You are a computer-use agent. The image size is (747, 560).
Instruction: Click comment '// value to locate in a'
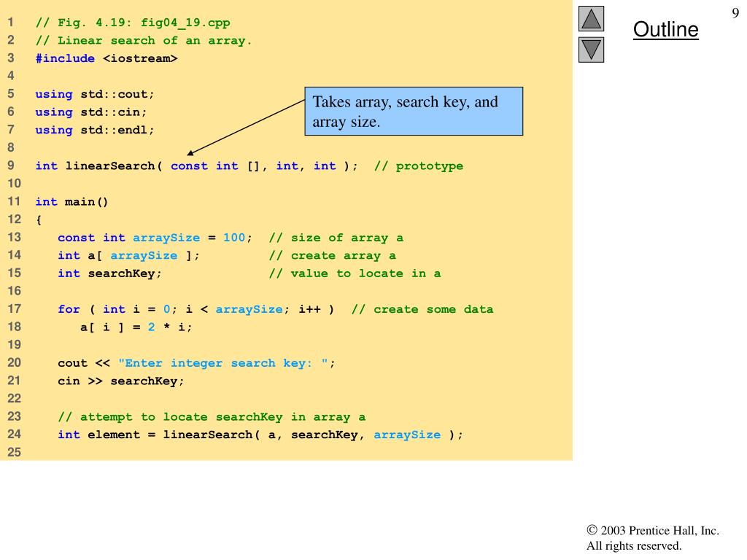pos(355,274)
